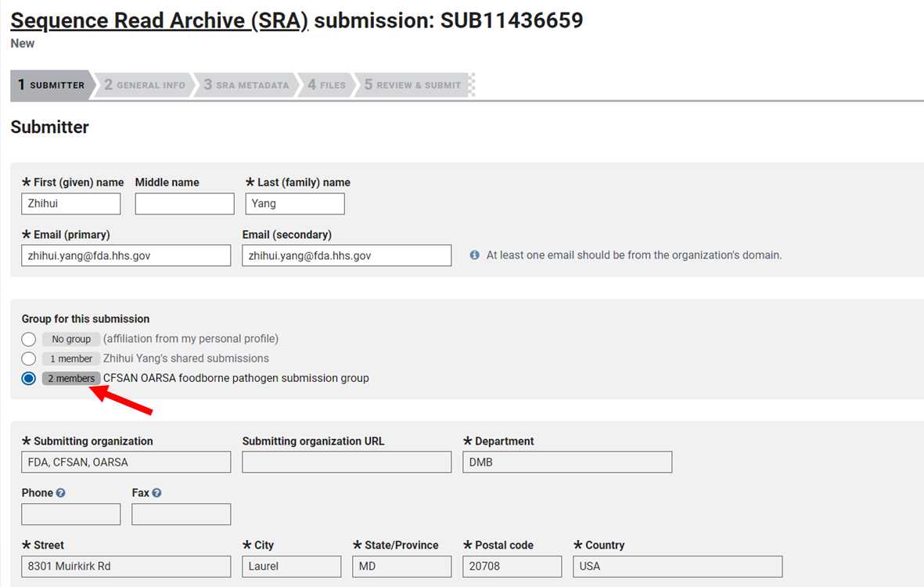Click the 'No group' badge
The image size is (924, 587).
coord(71,339)
